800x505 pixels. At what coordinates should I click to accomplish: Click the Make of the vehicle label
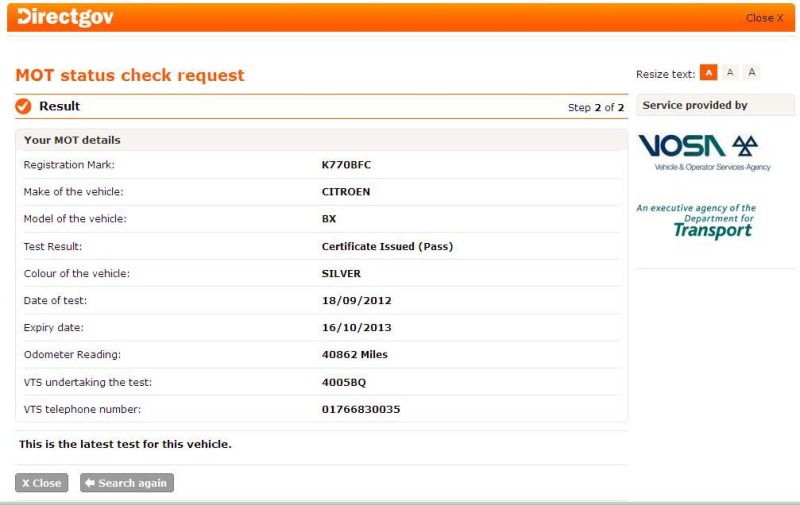[73, 192]
